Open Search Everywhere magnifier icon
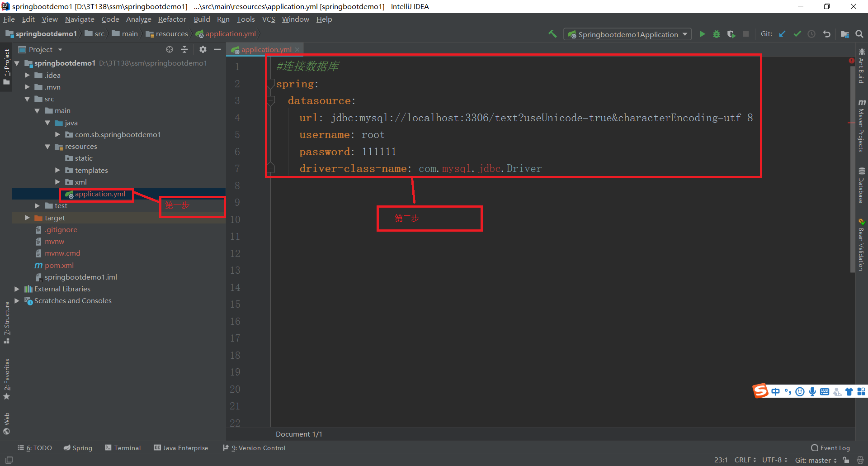Image resolution: width=868 pixels, height=466 pixels. pos(859,34)
